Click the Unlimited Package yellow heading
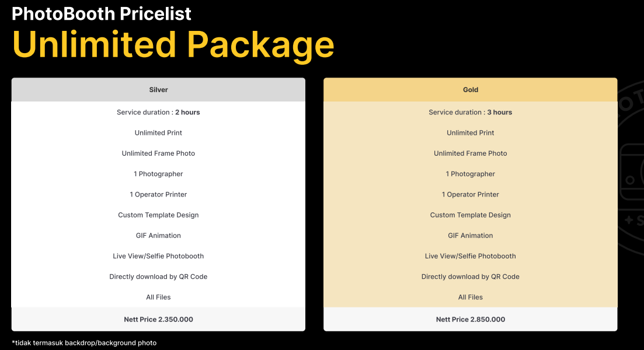The image size is (644, 350). (173, 45)
